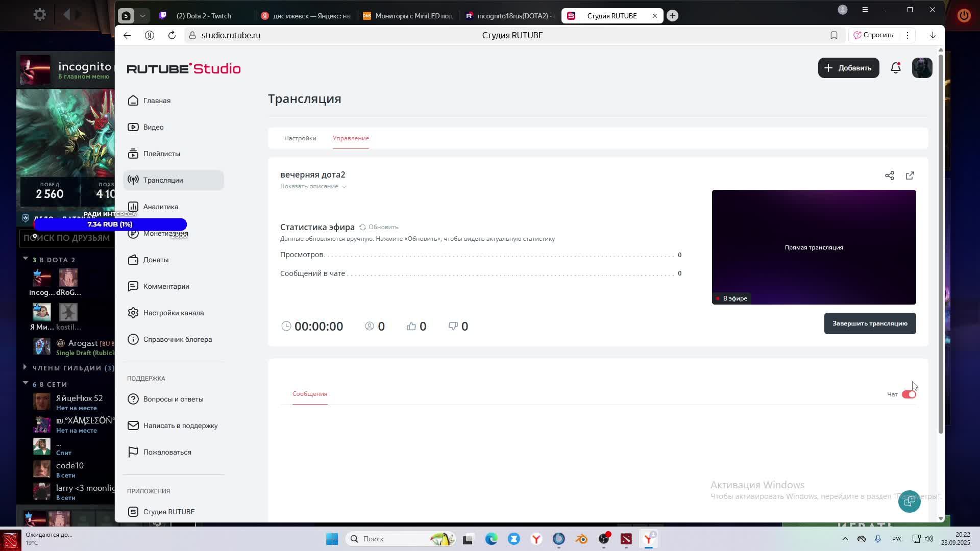Click the Добавить button
Image resolution: width=980 pixels, height=551 pixels.
[848, 68]
